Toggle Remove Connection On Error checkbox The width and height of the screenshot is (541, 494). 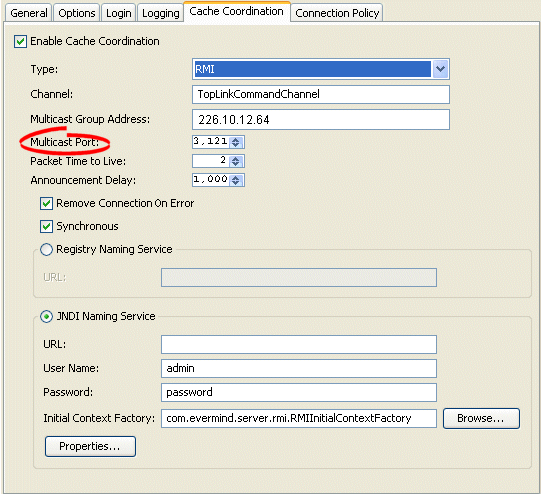46,204
